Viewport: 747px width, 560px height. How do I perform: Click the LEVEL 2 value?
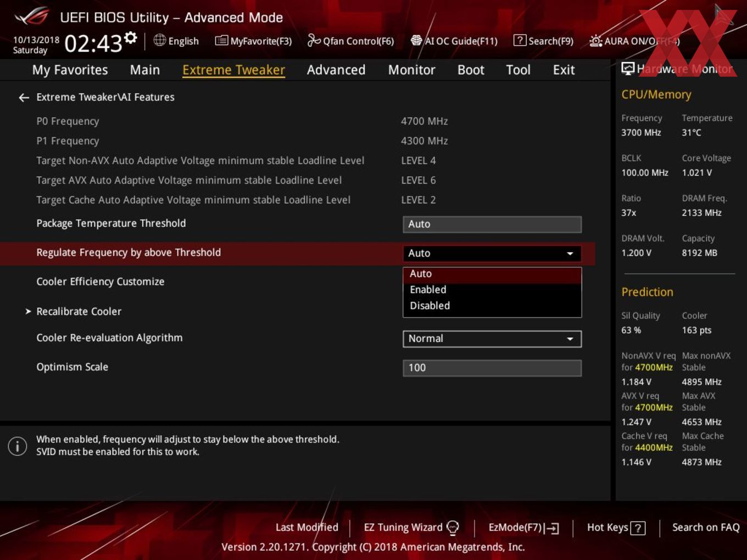pyautogui.click(x=418, y=200)
